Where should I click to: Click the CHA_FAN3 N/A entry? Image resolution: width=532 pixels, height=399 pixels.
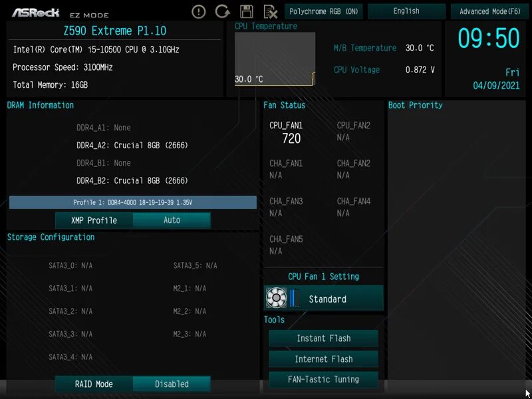286,207
